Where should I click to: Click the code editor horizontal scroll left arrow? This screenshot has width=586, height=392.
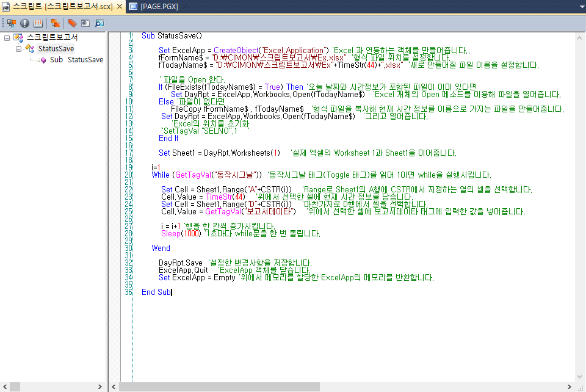click(114, 387)
